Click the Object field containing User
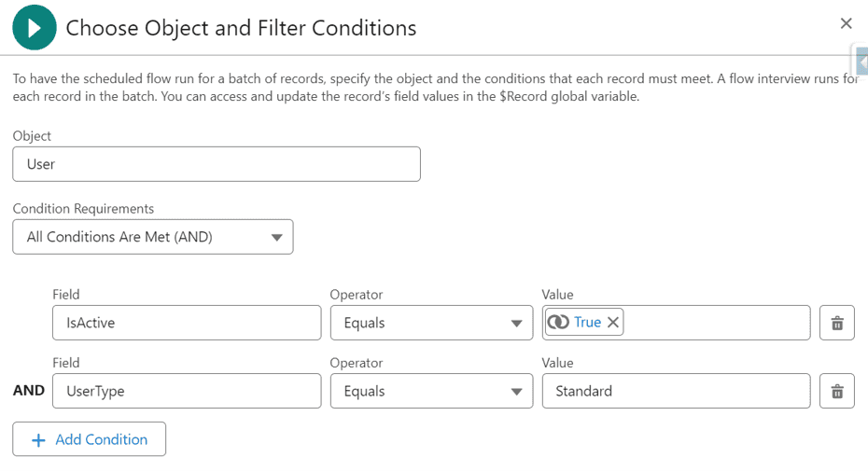This screenshot has height=471, width=868. (x=217, y=164)
